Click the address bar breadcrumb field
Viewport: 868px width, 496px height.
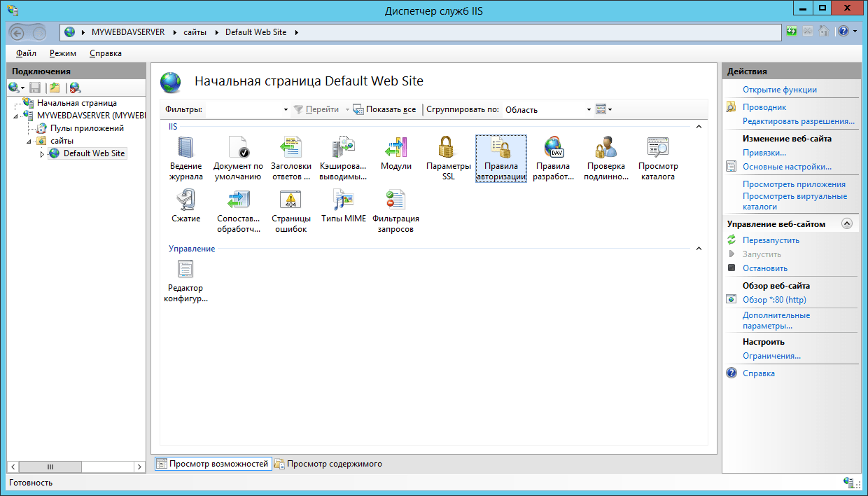(421, 32)
